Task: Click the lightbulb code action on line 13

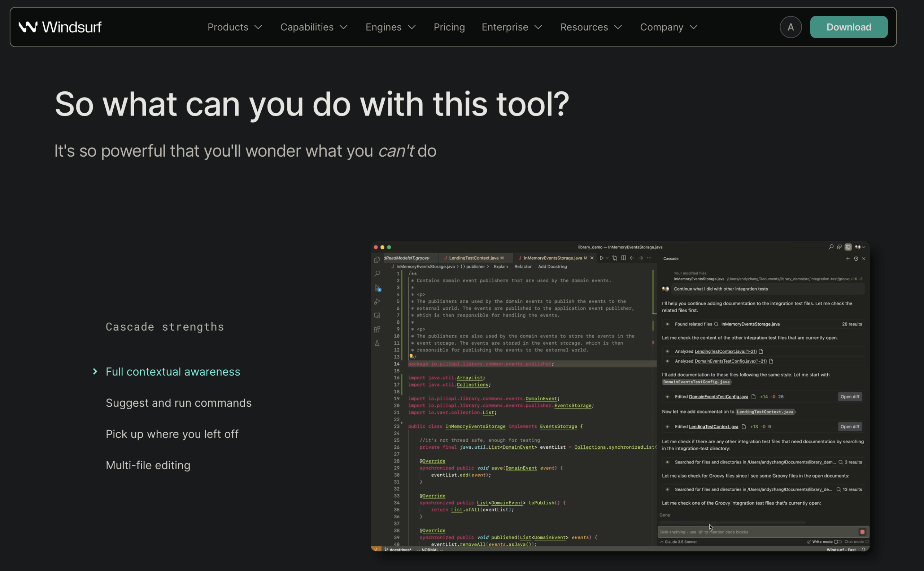Action: [x=411, y=356]
